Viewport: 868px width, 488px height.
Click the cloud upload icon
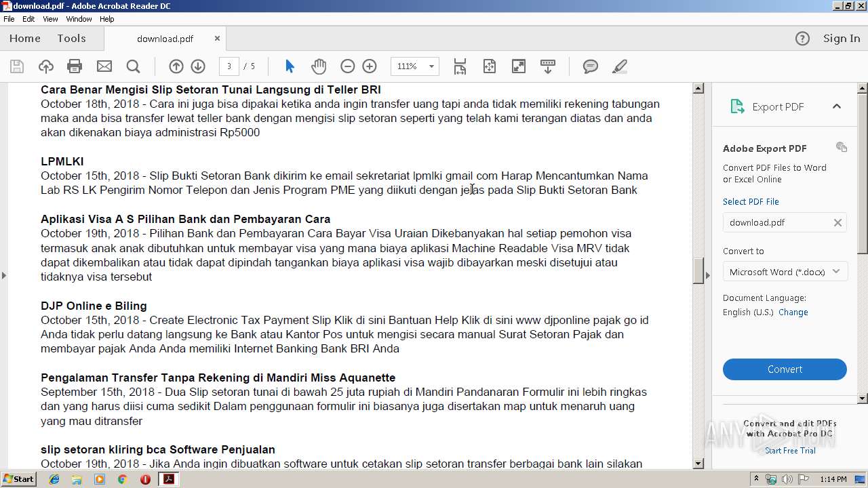(45, 66)
